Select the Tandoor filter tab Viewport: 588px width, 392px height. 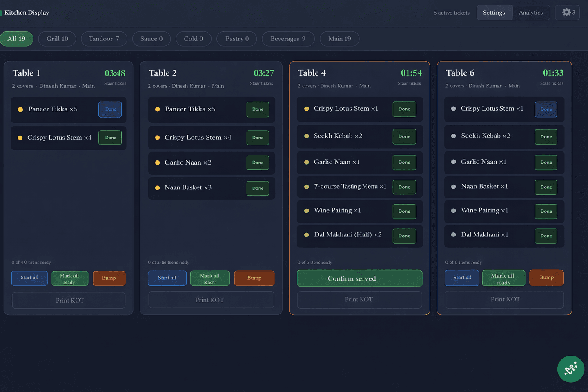point(104,38)
